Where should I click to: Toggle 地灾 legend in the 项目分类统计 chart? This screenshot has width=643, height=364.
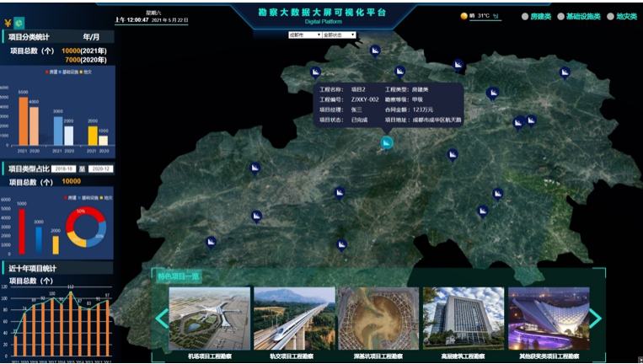[85, 72]
